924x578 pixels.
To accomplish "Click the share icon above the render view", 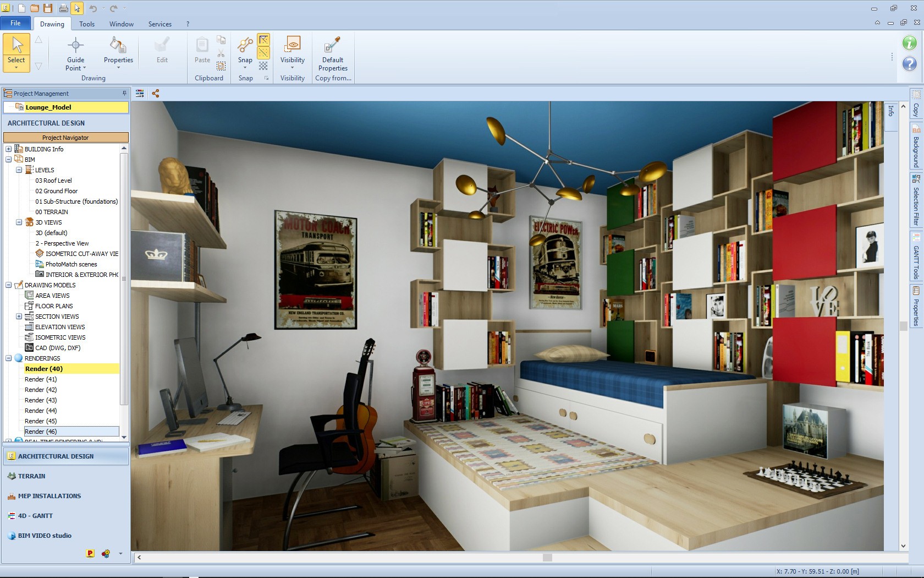I will (156, 94).
